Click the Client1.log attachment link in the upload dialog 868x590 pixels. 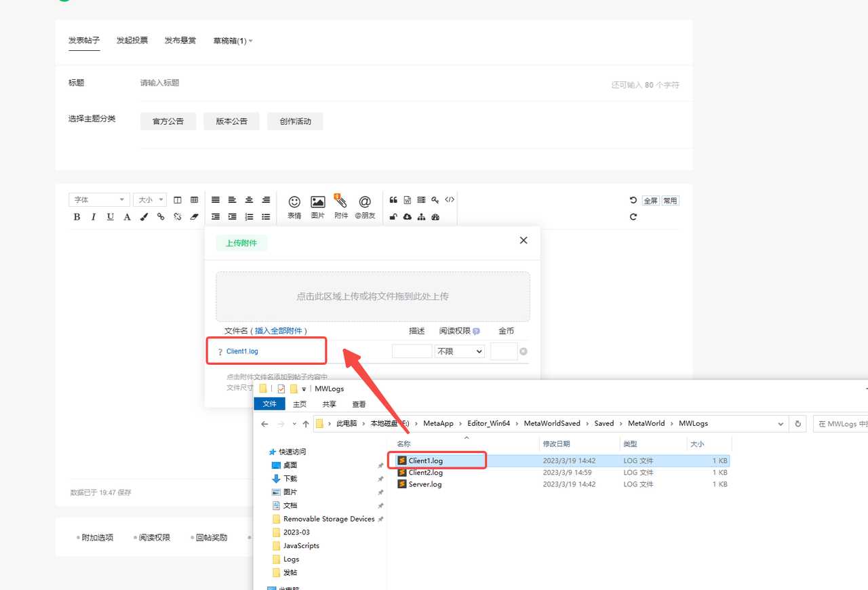(x=242, y=351)
